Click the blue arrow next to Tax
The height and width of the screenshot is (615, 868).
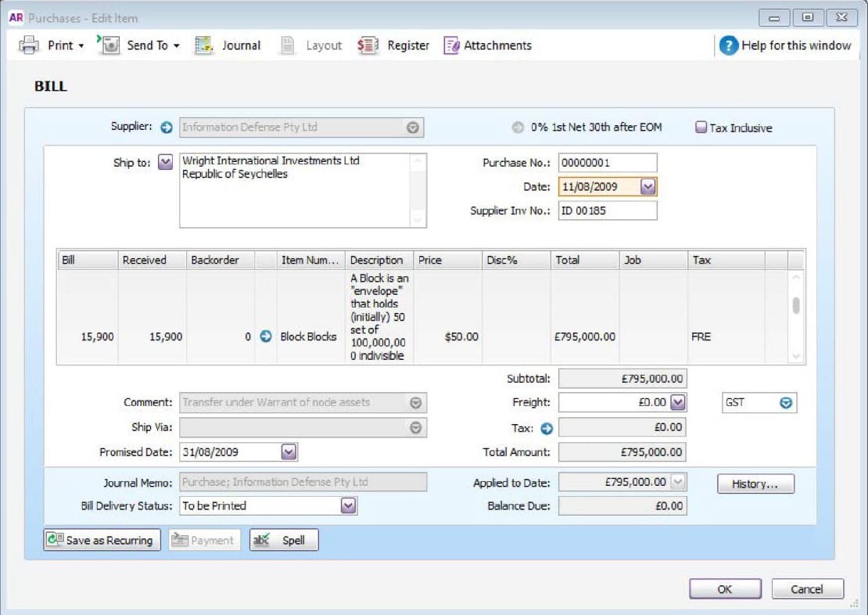(x=547, y=428)
